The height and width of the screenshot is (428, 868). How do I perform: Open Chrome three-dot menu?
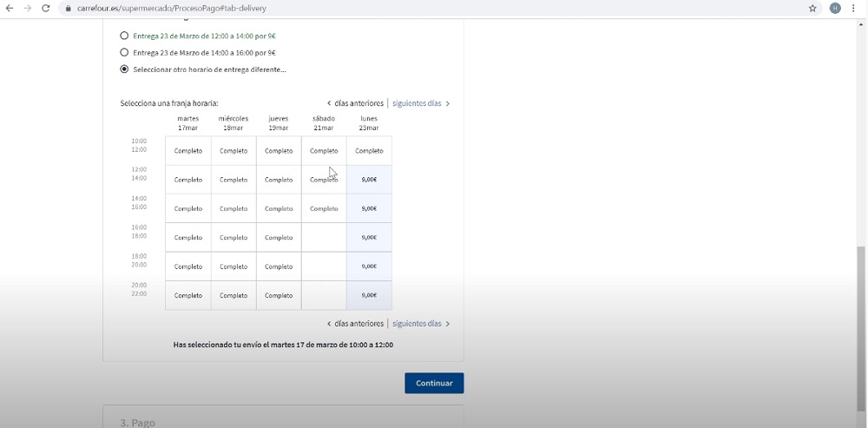pos(854,8)
